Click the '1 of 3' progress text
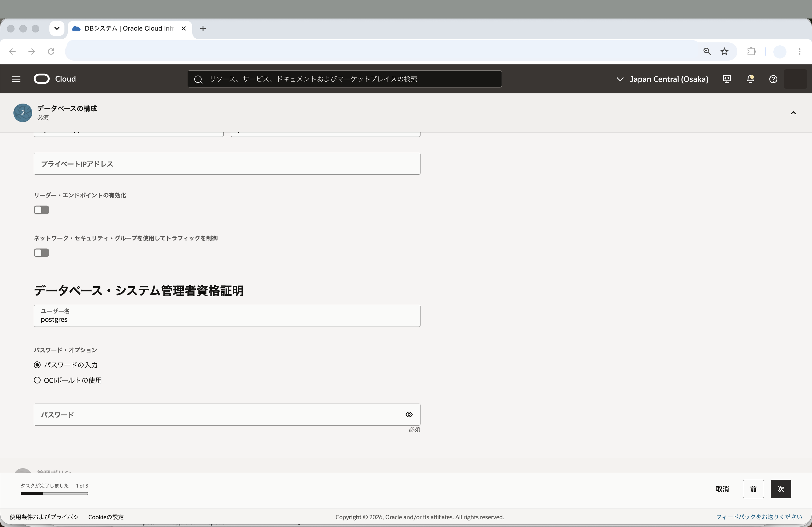Image resolution: width=812 pixels, height=527 pixels. [82, 486]
